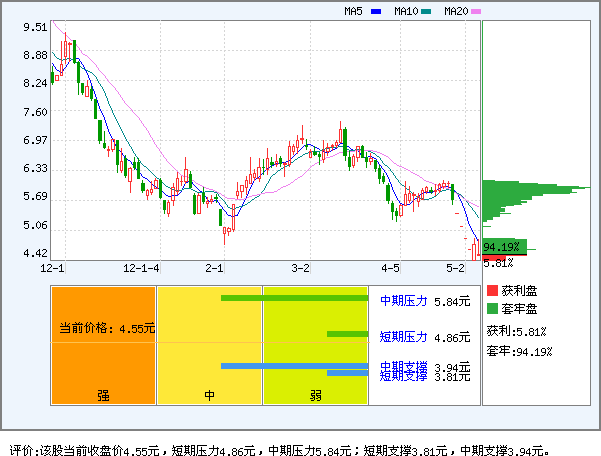
Task: Click the 套牢:94.19% statistic
Action: point(519,351)
